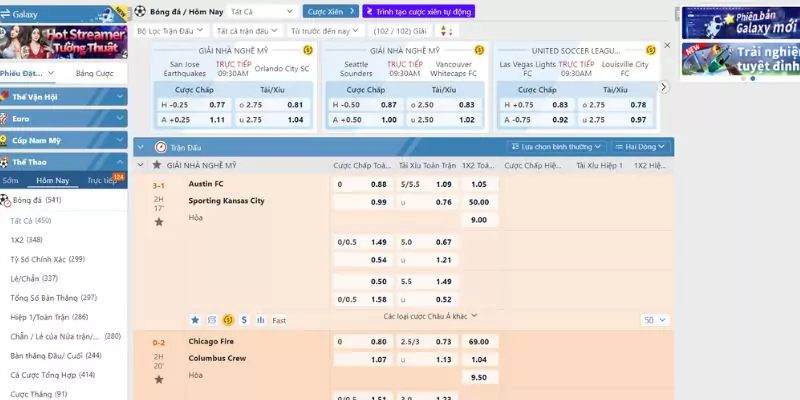Image resolution: width=800 pixels, height=400 pixels.
Task: Open the Trải nghiệm tuyệt đỉnh banner
Action: pyautogui.click(x=741, y=59)
